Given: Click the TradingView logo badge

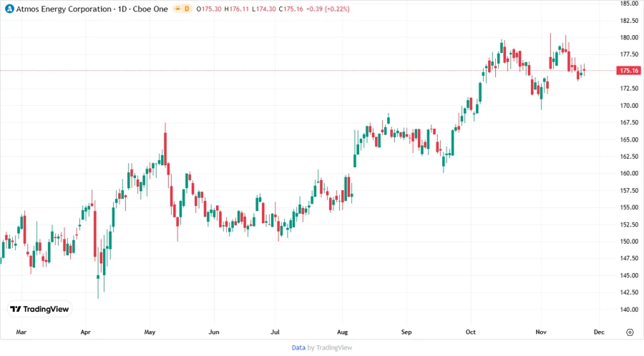Looking at the screenshot, I should (x=39, y=310).
